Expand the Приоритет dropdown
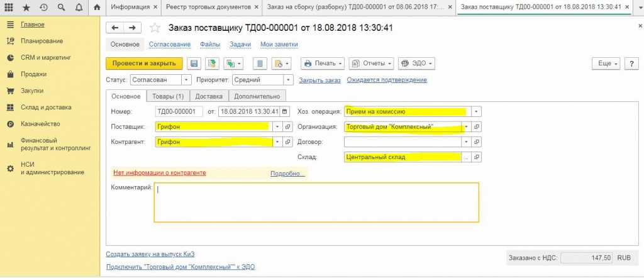 click(x=288, y=80)
